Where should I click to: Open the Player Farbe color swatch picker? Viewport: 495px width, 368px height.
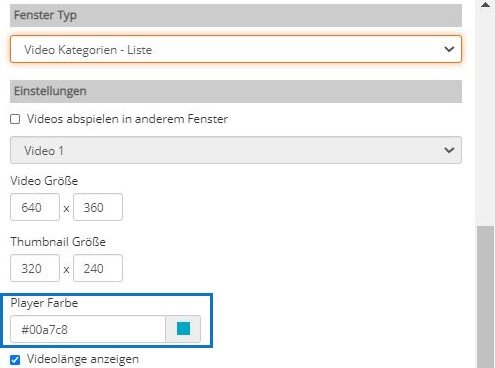[183, 329]
